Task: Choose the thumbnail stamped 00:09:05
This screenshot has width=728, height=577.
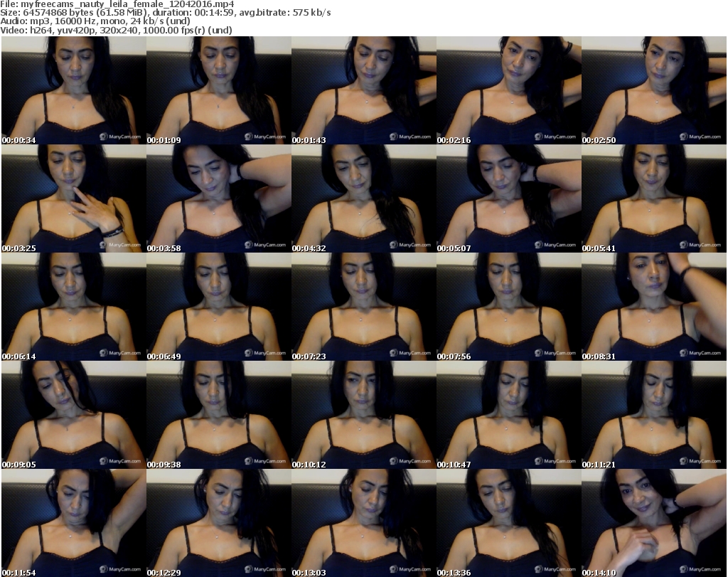Action: [74, 415]
